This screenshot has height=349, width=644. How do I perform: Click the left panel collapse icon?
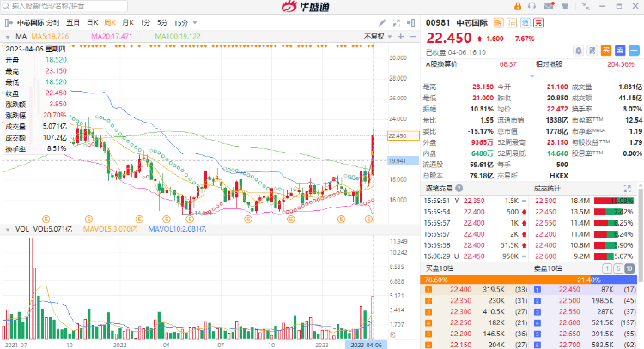pyautogui.click(x=9, y=22)
